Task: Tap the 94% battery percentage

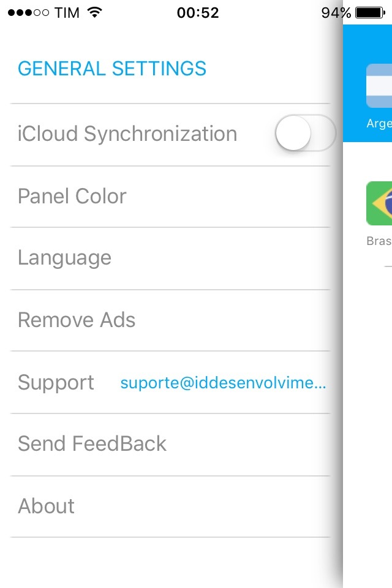Action: click(336, 12)
